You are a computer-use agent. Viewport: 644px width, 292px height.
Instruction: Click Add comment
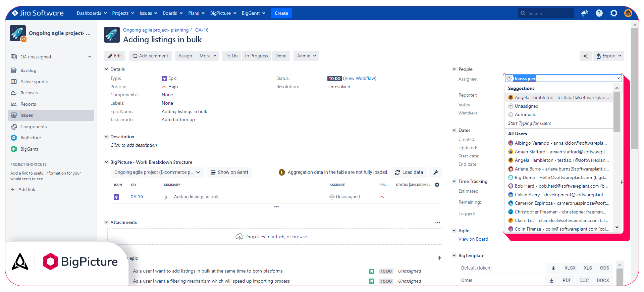point(150,56)
